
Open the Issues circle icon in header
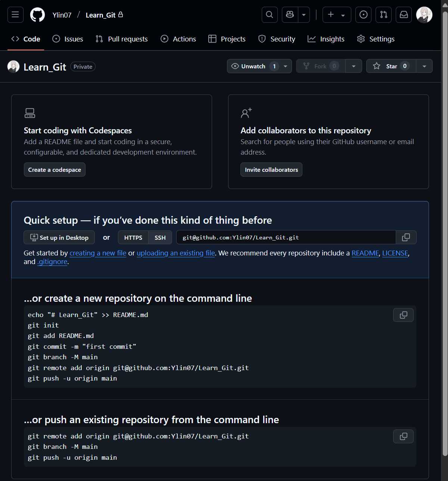click(364, 15)
